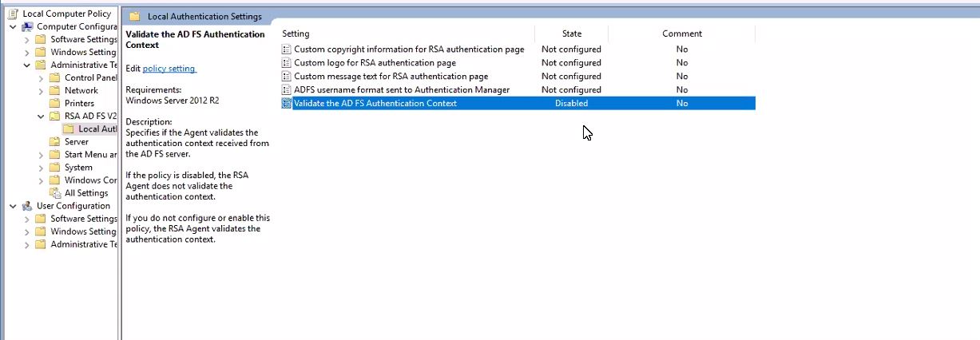Click the Printers folder icon in tree
Image resolution: width=980 pixels, height=340 pixels.
[x=54, y=104]
